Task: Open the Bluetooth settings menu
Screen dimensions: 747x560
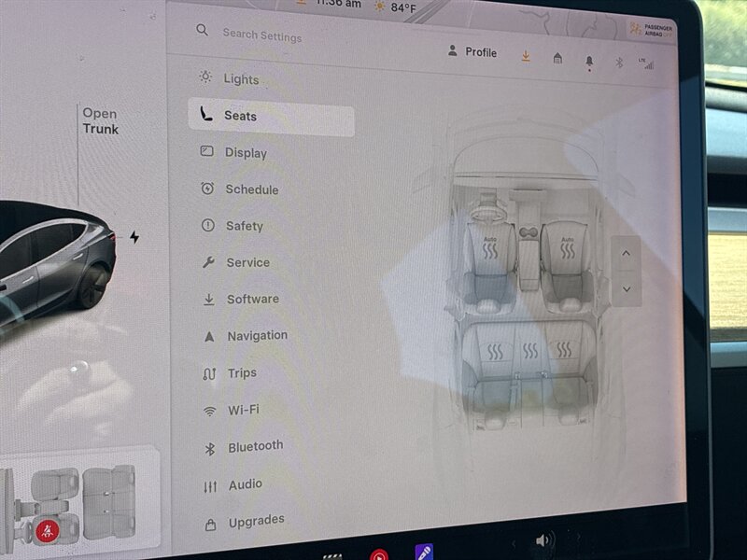Action: pos(244,447)
